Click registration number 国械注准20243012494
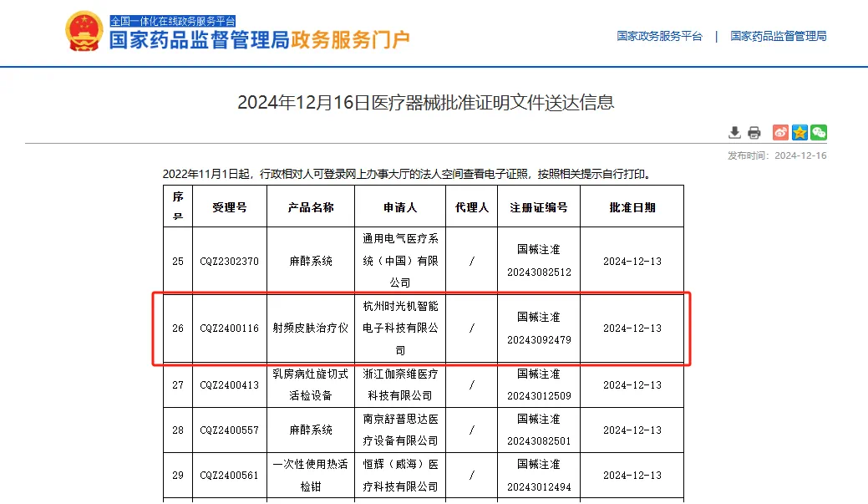This screenshot has height=504, width=868. point(539,476)
